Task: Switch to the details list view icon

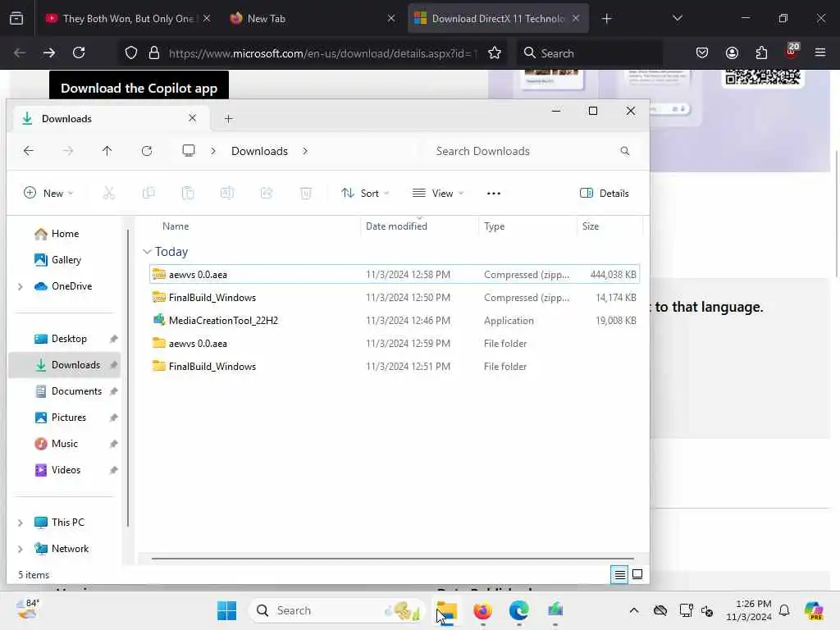Action: (x=619, y=575)
